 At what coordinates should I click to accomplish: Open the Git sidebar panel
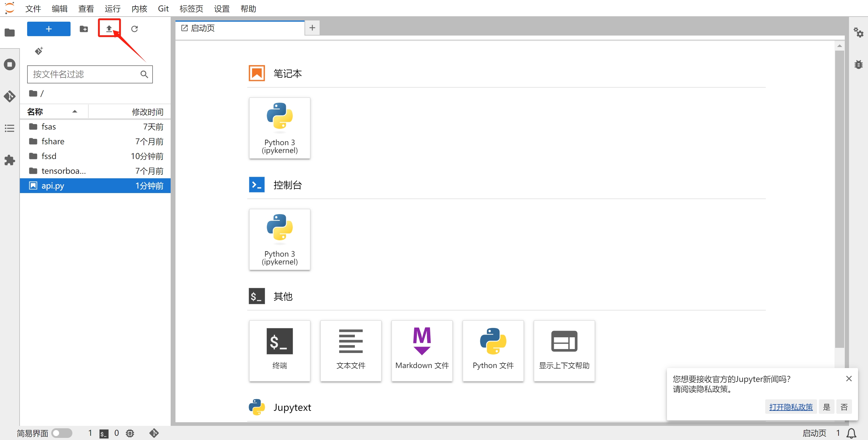click(9, 96)
